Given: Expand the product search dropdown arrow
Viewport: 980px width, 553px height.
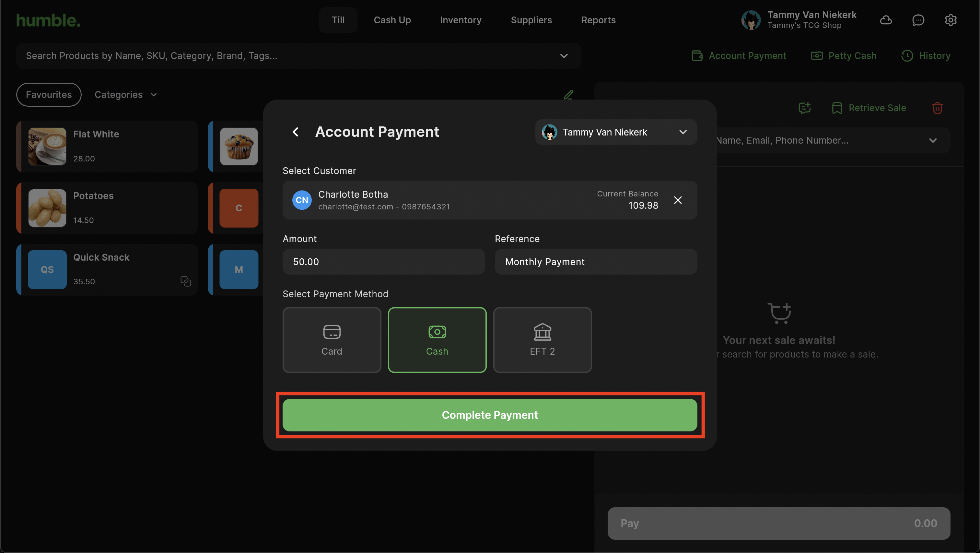Looking at the screenshot, I should pos(564,55).
